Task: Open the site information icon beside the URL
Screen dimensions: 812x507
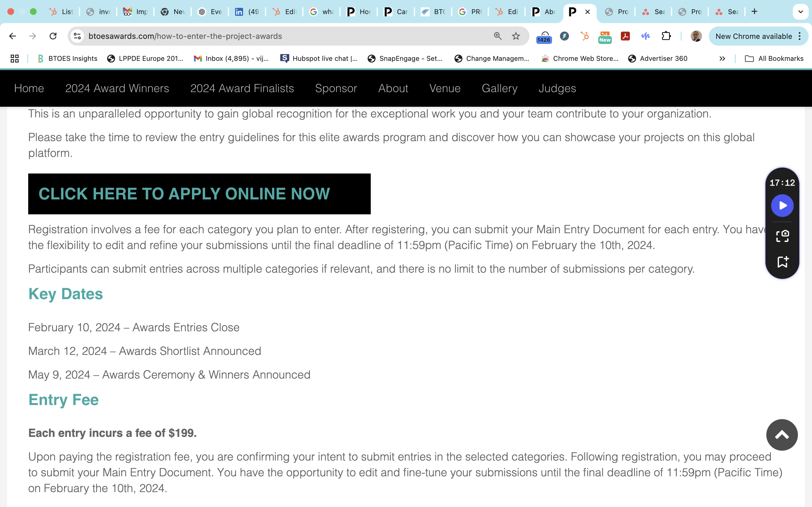Action: pyautogui.click(x=78, y=36)
